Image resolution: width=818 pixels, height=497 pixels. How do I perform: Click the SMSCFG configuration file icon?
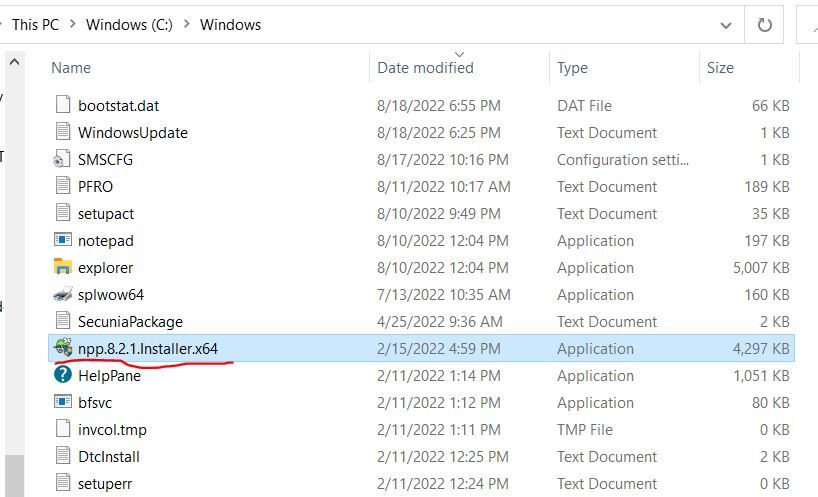[62, 159]
